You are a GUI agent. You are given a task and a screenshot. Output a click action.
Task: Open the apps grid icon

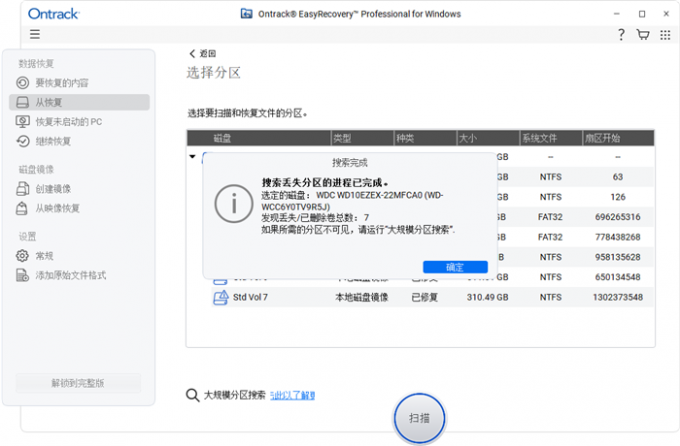[665, 35]
